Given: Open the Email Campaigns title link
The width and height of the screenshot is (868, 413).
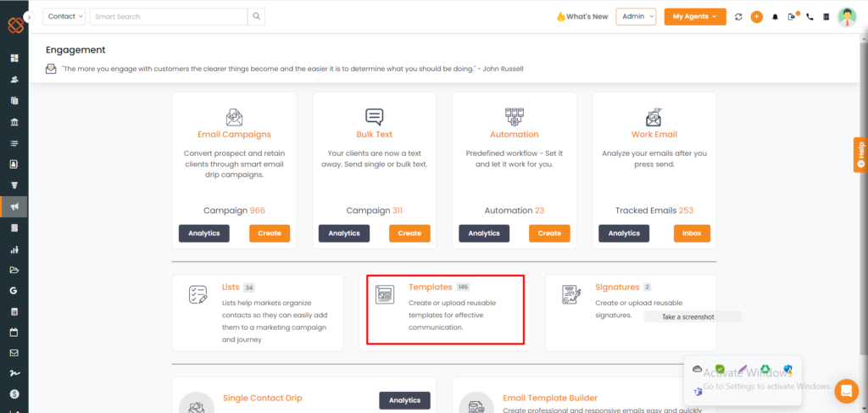Looking at the screenshot, I should click(234, 135).
